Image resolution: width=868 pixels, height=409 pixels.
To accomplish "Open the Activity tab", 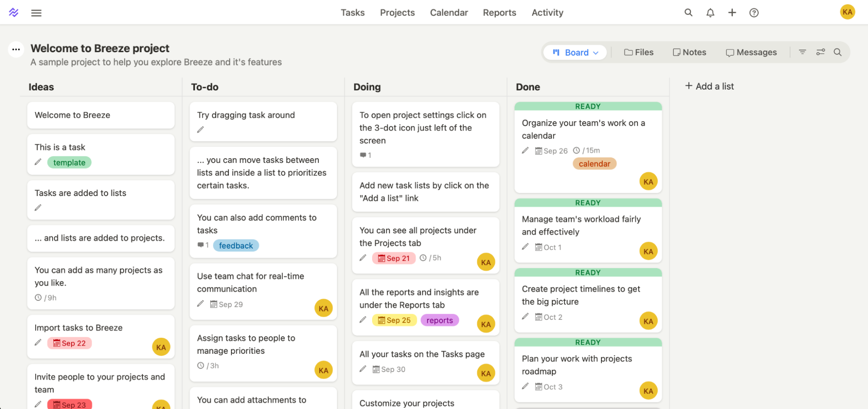I will click(548, 13).
